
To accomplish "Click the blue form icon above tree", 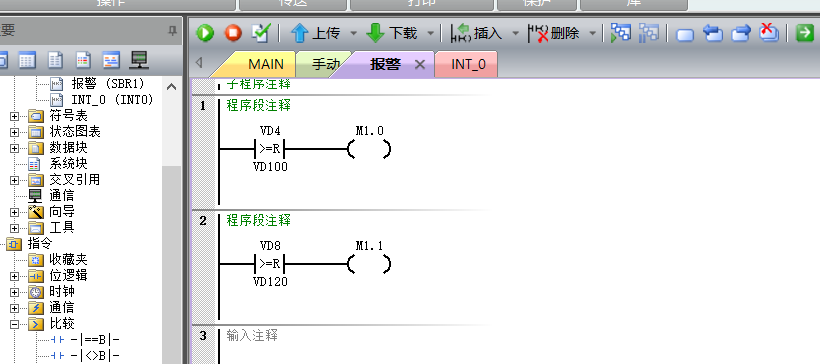I will coord(111,61).
